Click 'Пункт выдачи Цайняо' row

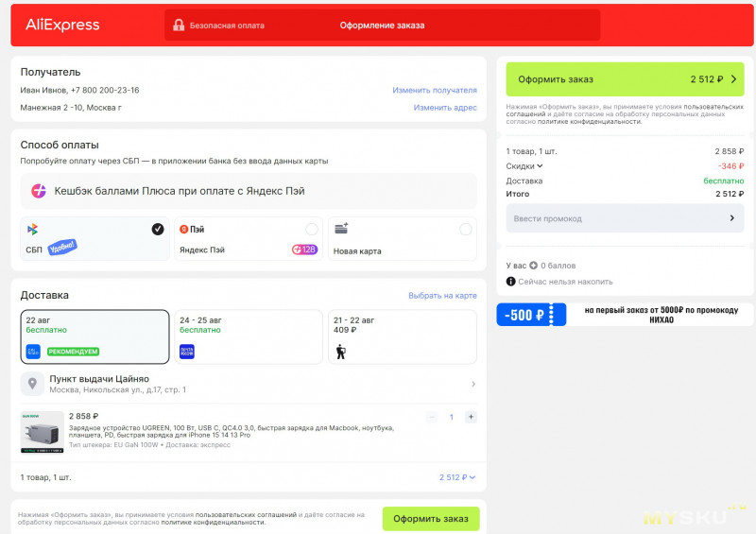pos(249,384)
